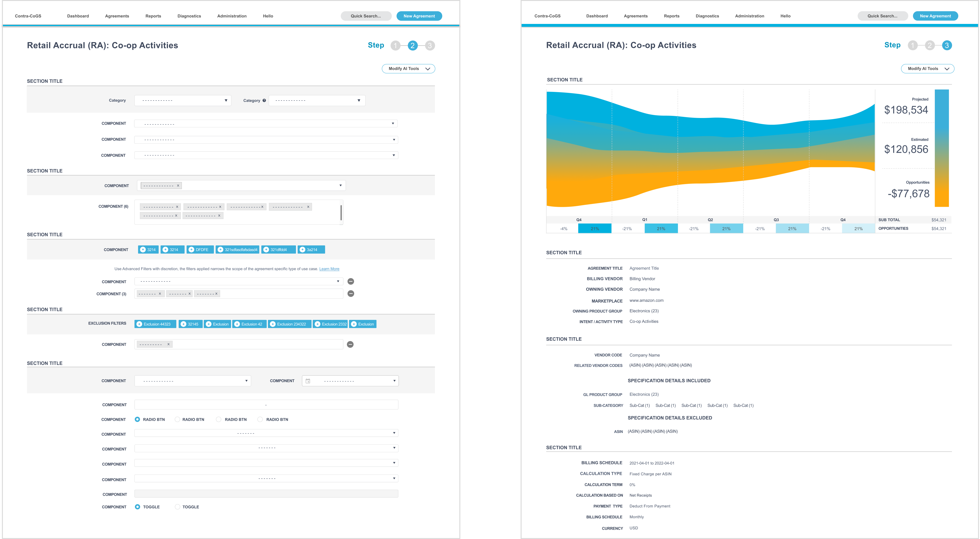The image size is (980, 539).
Task: Click plus icon on 3a214 tag
Action: pyautogui.click(x=302, y=250)
